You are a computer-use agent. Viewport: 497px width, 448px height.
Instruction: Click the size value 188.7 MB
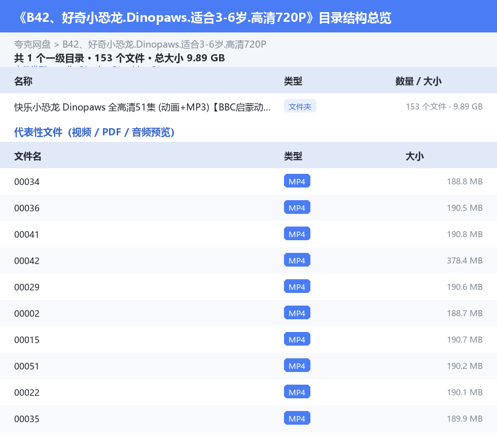click(x=465, y=313)
